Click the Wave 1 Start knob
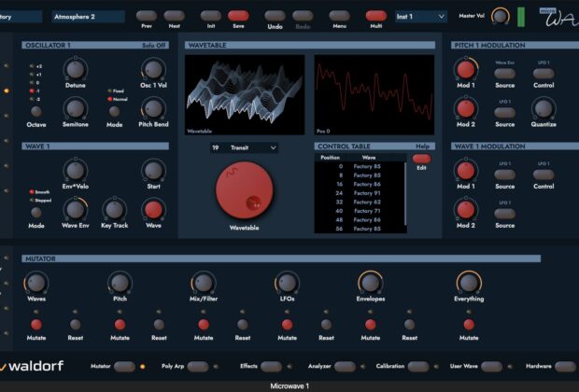579x392 pixels. coord(153,171)
